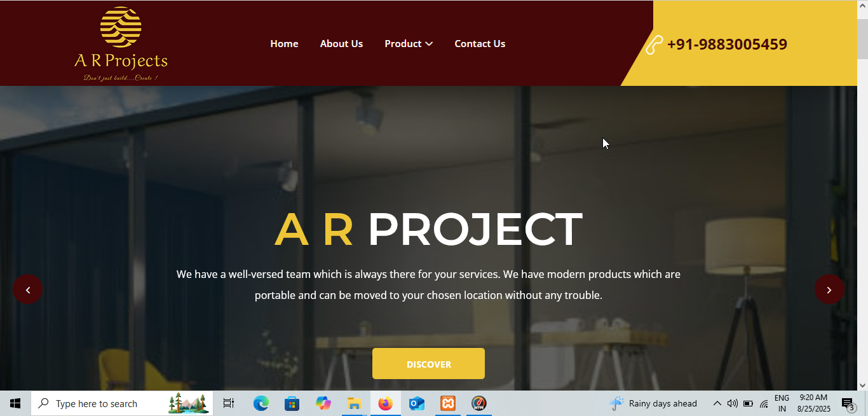868x416 pixels.
Task: Click the Windows search box
Action: (122, 403)
